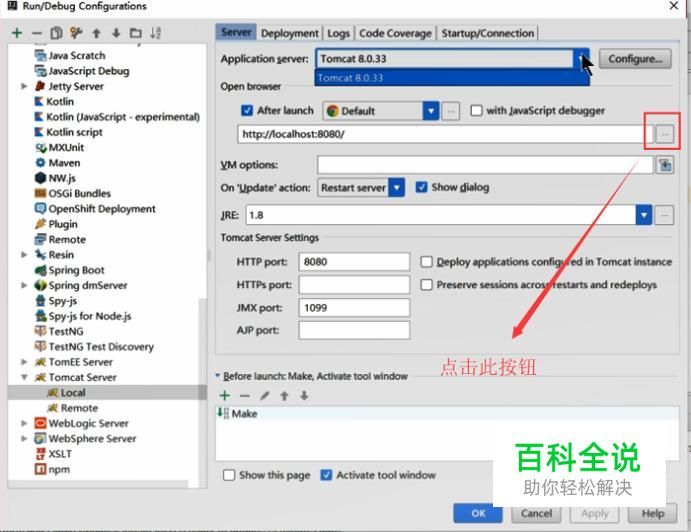
Task: Expand the WebLogic Server node
Action: tap(24, 424)
